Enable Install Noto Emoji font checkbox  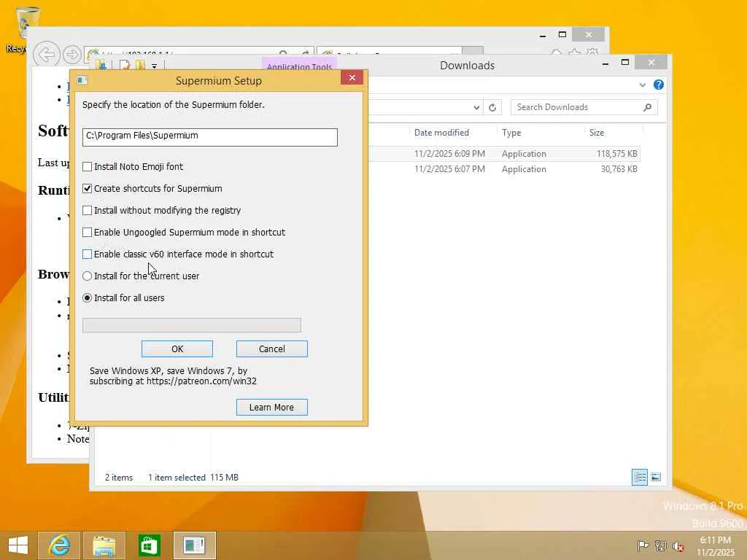[88, 167]
